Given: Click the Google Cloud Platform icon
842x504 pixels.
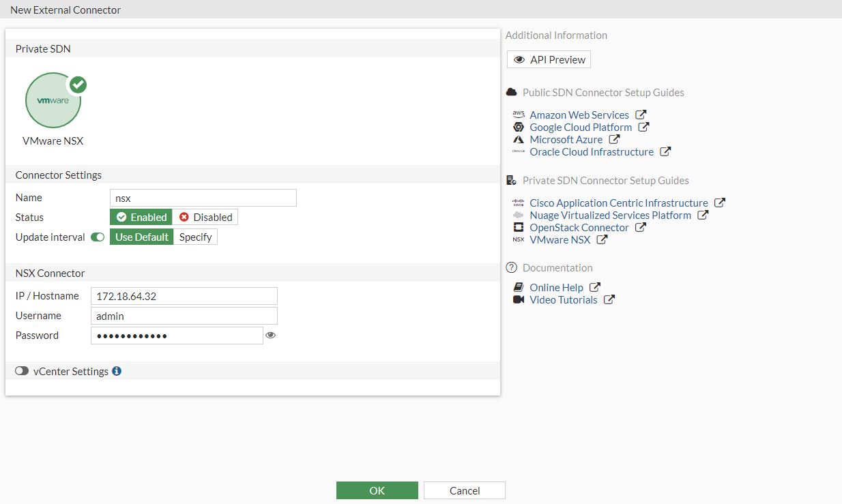Looking at the screenshot, I should 520,127.
